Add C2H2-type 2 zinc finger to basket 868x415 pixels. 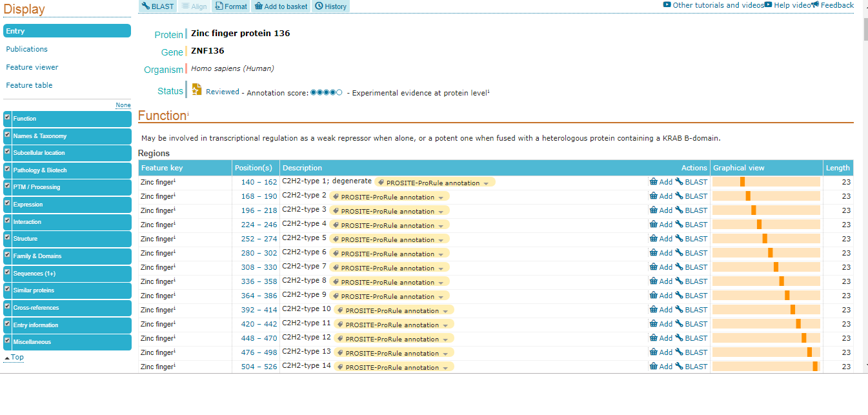pos(661,196)
